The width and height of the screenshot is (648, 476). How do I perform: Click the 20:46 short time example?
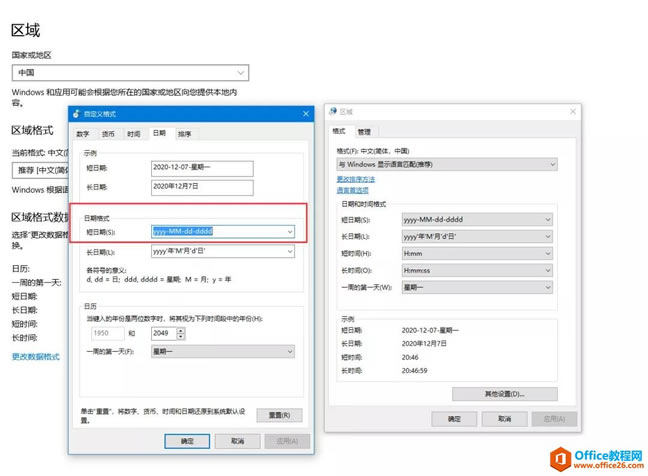pyautogui.click(x=410, y=357)
